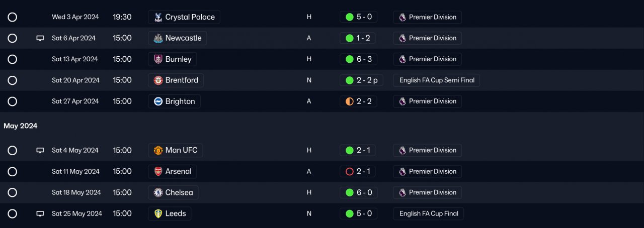Click the TV broadcast icon for Leeds final
Image resolution: width=644 pixels, height=228 pixels.
[40, 213]
